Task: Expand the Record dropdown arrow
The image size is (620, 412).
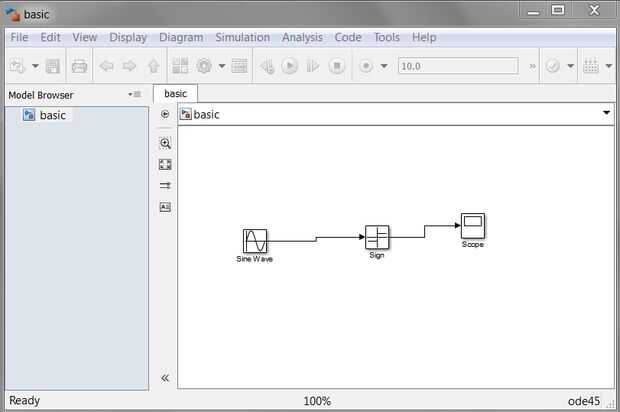Action: pyautogui.click(x=384, y=66)
